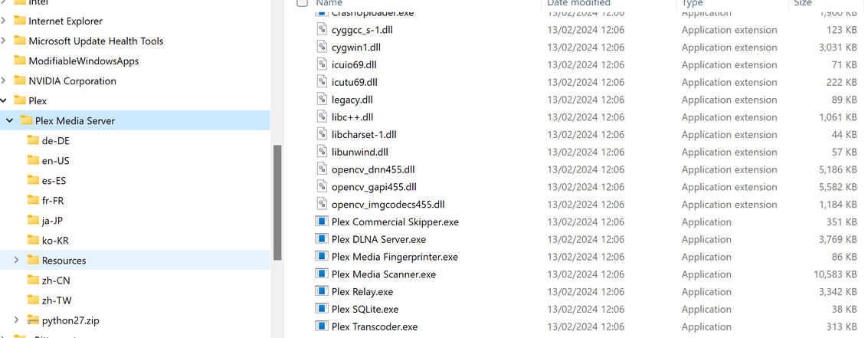Select the python27.zip archive icon
The width and height of the screenshot is (868, 338).
(x=33, y=320)
